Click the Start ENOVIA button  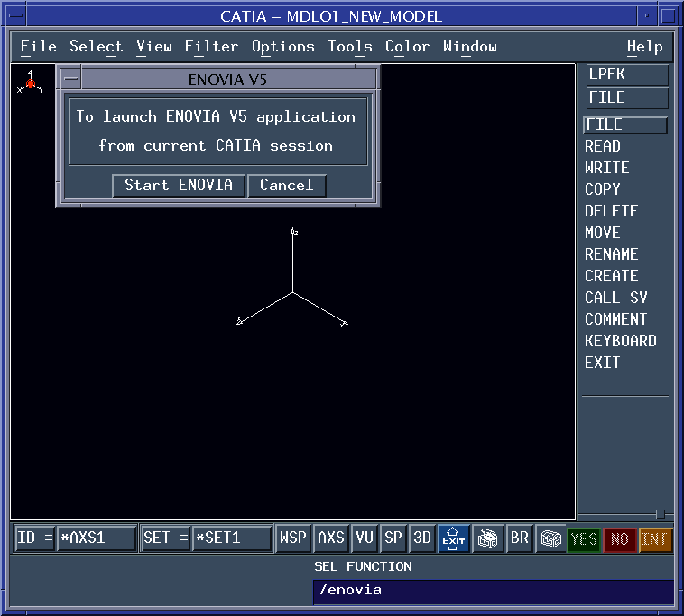point(179,186)
